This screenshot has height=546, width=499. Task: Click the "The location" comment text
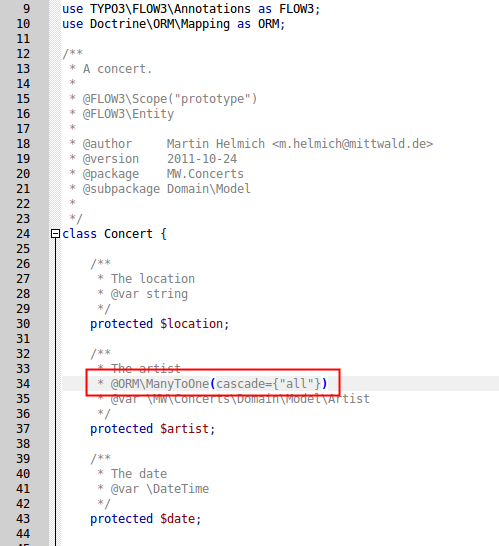coord(153,279)
